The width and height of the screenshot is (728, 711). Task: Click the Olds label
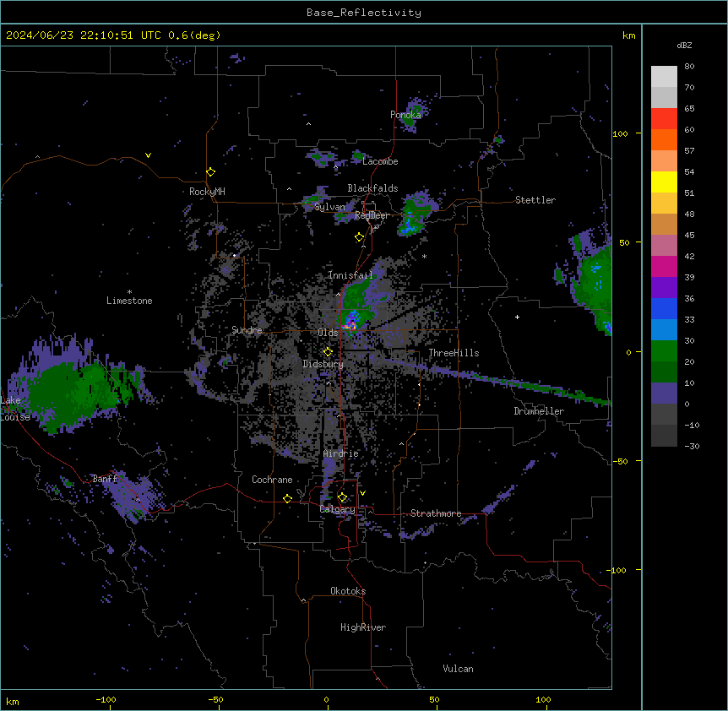coord(328,333)
